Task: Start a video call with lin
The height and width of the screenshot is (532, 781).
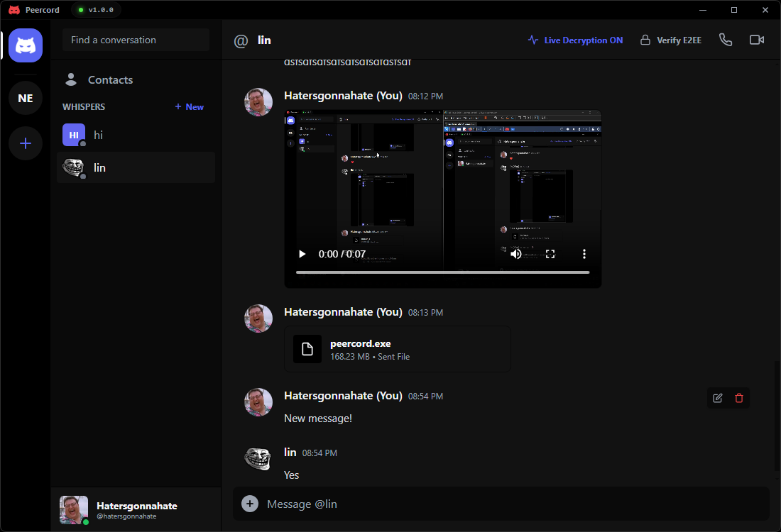Action: (757, 40)
